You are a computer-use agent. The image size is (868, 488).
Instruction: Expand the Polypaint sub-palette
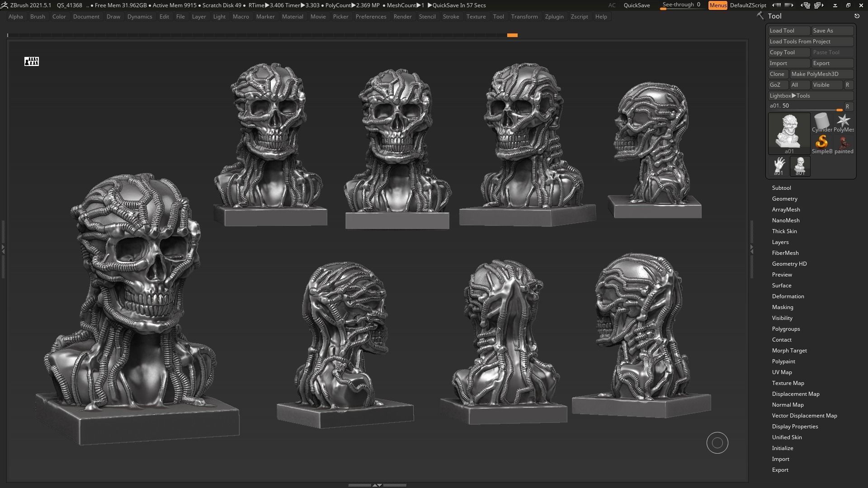(783, 361)
